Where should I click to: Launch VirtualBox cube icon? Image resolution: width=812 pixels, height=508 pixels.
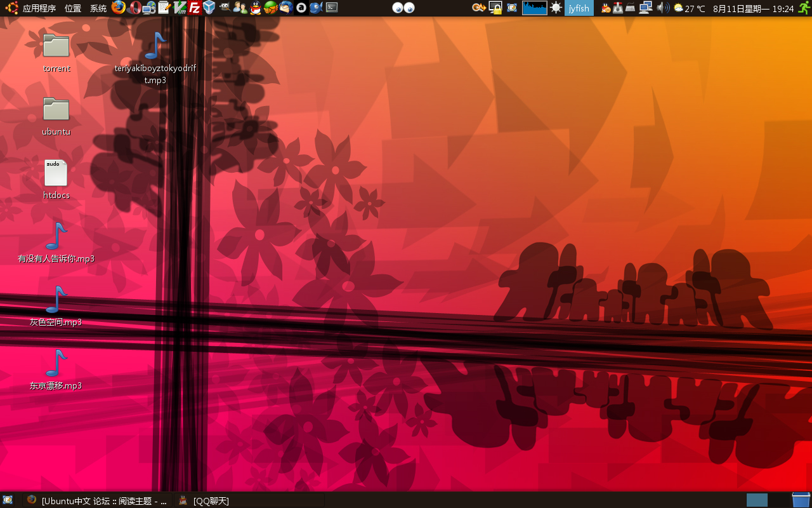(x=209, y=8)
